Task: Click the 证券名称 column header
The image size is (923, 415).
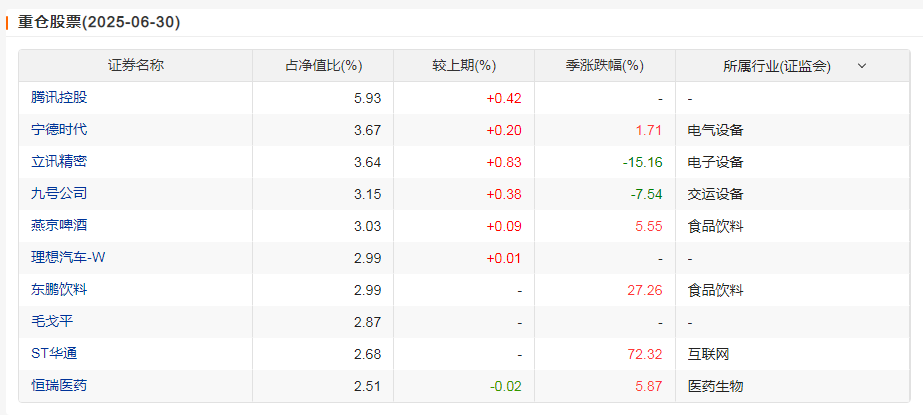Action: click(136, 66)
